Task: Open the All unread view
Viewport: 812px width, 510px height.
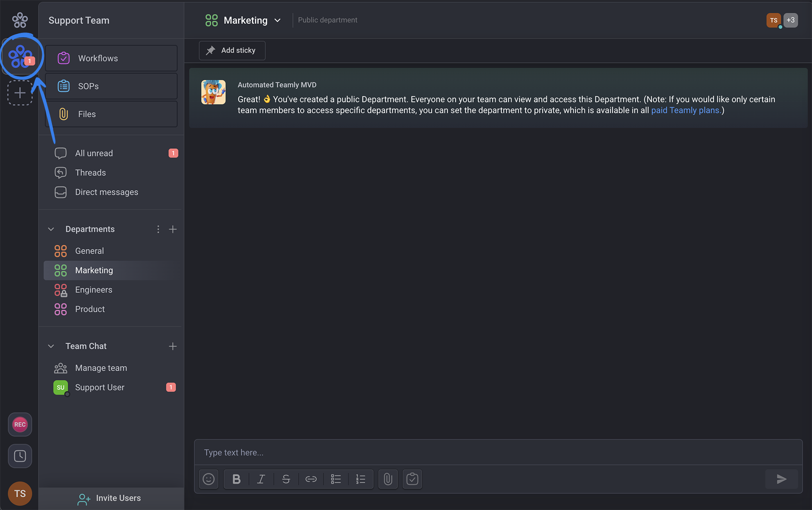Action: tap(93, 153)
